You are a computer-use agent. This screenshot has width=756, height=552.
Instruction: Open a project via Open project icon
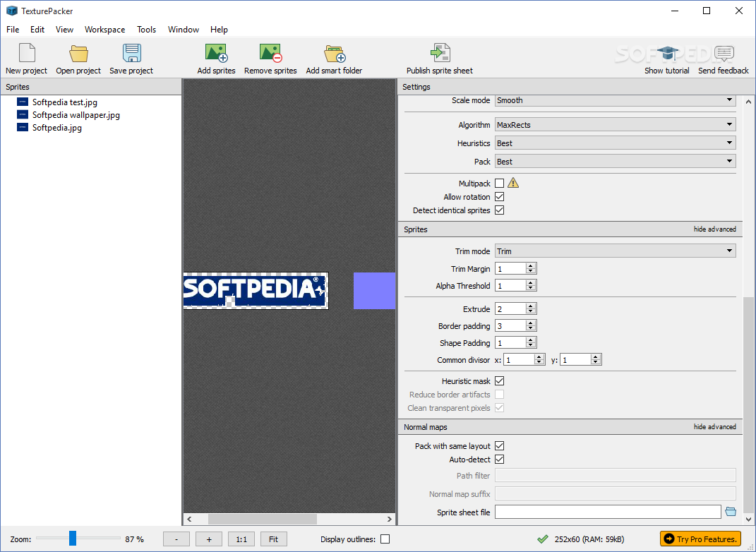[78, 54]
